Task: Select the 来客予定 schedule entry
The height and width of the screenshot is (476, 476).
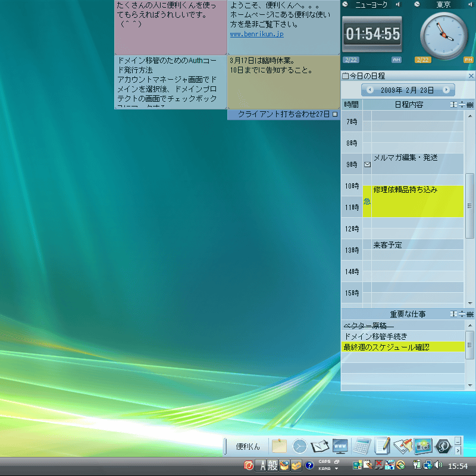Action: [418, 245]
